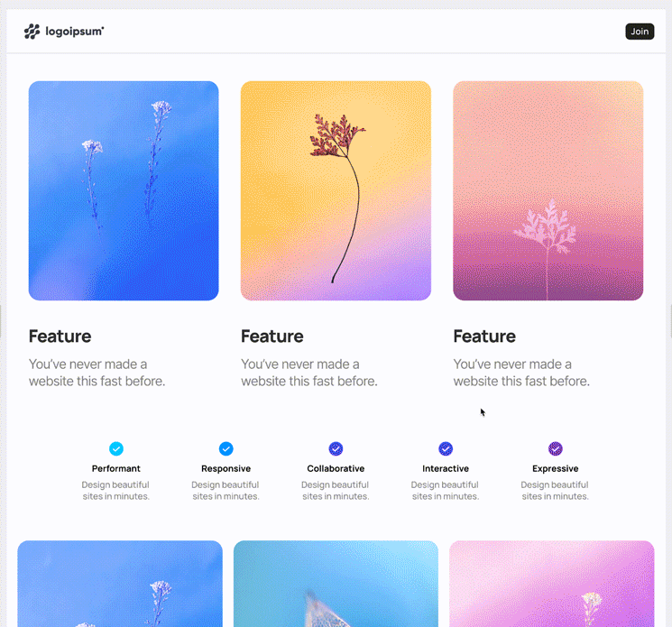The width and height of the screenshot is (672, 627).
Task: Click the Responsive checkmark icon
Action: [226, 448]
